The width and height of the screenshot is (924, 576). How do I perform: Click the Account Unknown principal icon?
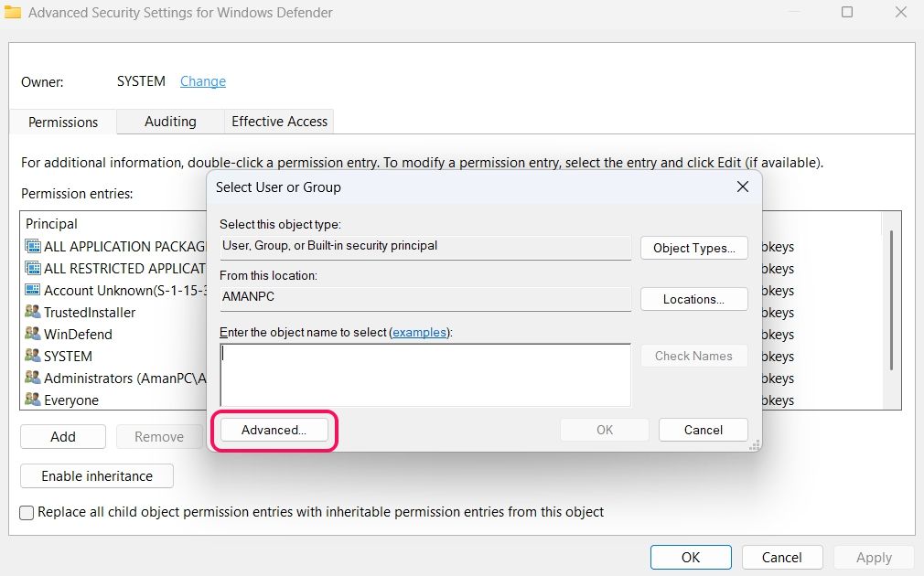pos(33,290)
